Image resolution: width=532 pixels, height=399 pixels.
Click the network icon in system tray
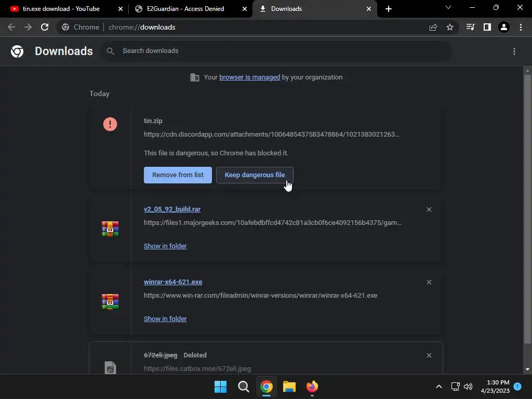pos(455,387)
